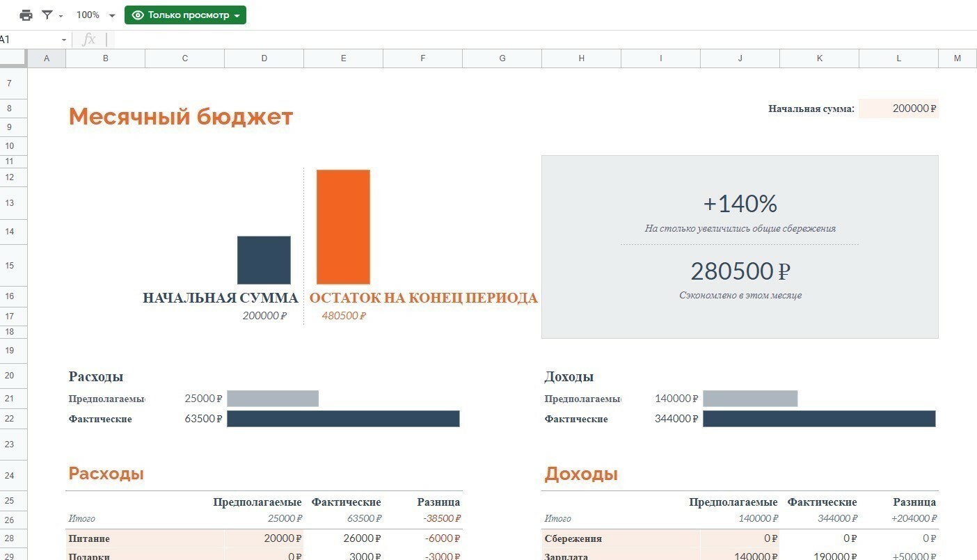Select column B header
This screenshot has height=560, width=977.
click(x=106, y=58)
